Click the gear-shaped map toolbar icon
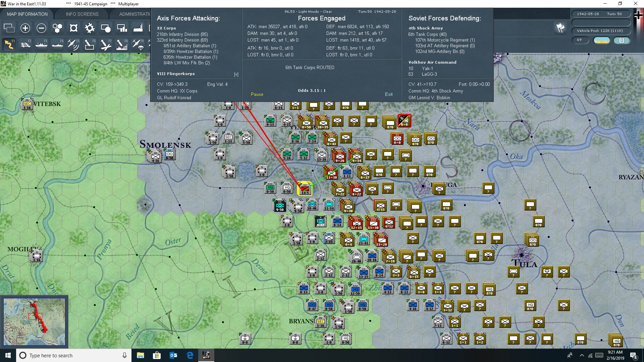644x362 pixels. [90, 28]
